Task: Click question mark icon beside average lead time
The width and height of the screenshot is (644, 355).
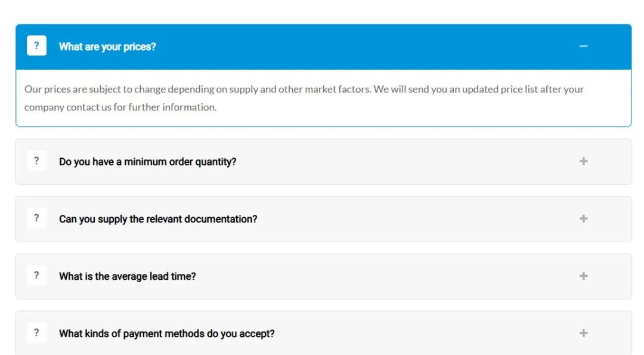Action: [x=36, y=276]
